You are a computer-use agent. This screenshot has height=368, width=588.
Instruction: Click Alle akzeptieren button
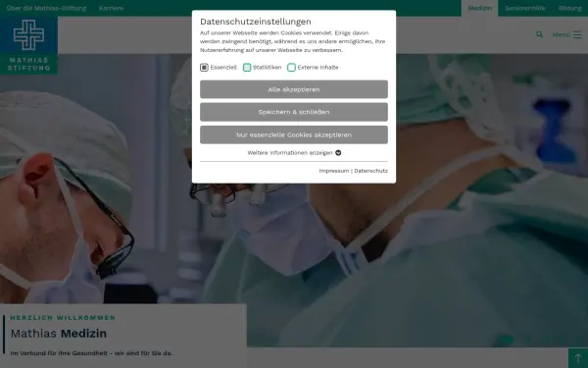click(294, 89)
